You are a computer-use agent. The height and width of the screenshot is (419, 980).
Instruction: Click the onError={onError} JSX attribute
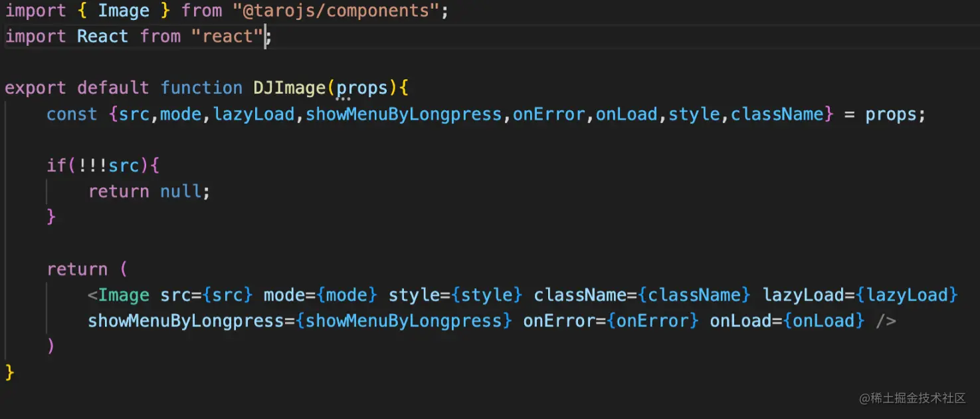pyautogui.click(x=611, y=321)
